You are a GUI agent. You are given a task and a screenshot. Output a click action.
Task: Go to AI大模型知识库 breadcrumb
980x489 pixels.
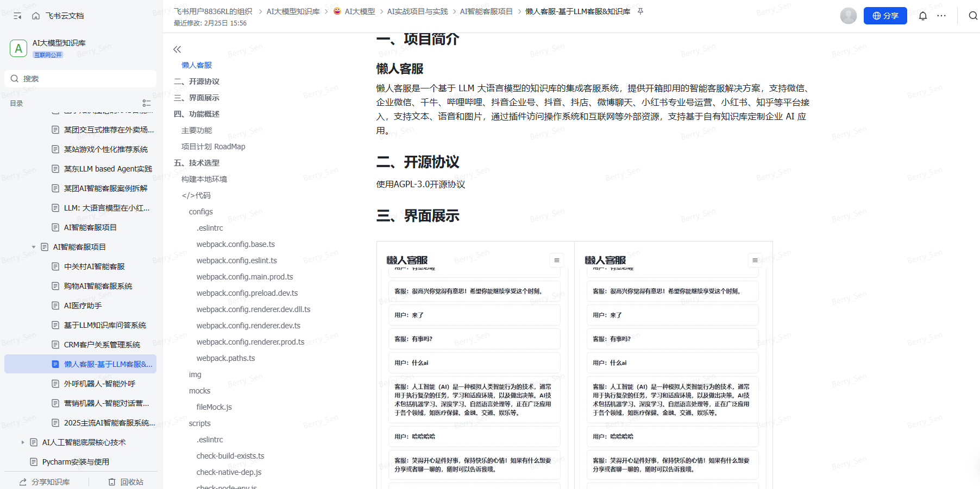click(x=293, y=11)
